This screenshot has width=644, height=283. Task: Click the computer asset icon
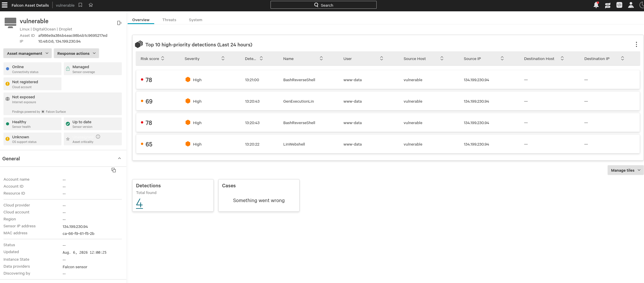[x=10, y=23]
